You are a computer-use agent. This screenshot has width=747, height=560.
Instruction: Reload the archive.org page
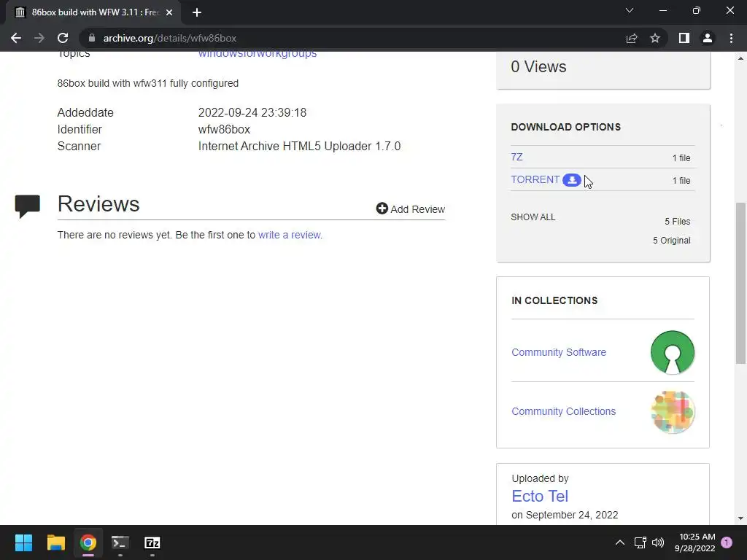pos(63,38)
